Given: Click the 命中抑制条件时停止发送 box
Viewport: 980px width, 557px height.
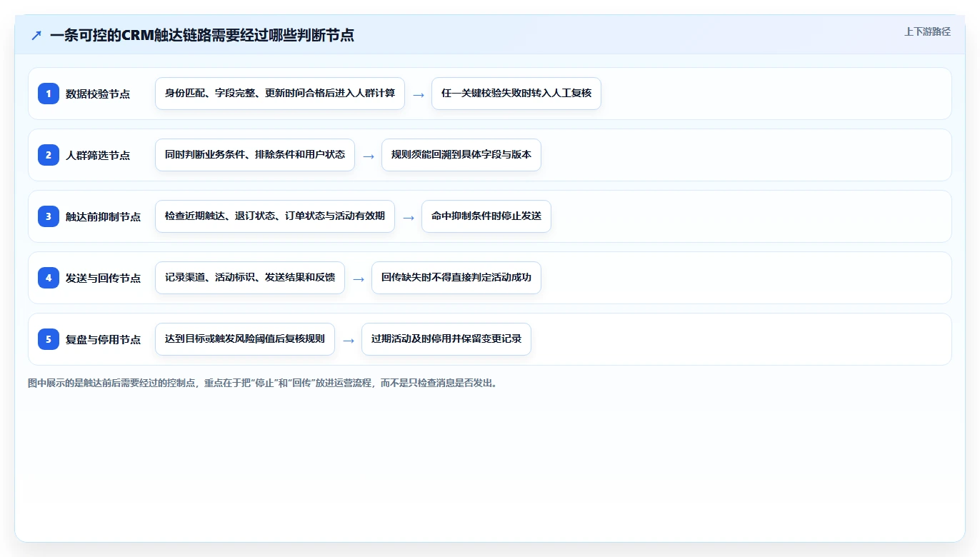Looking at the screenshot, I should (486, 216).
